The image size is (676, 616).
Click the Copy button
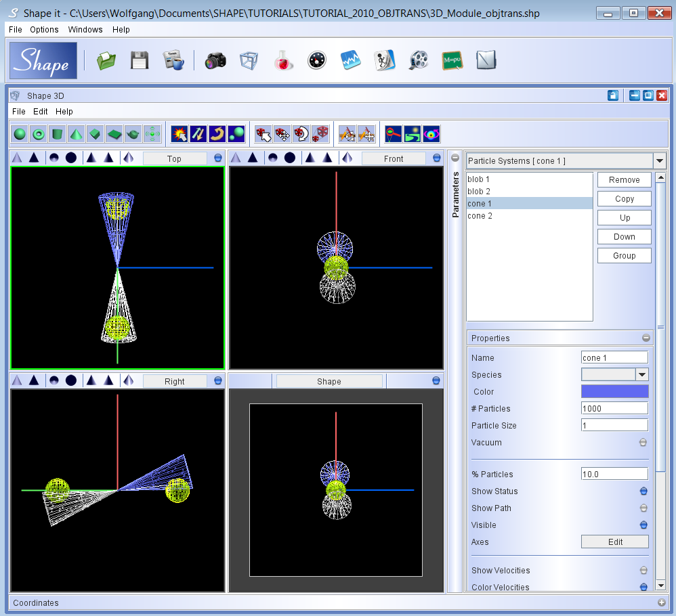[x=625, y=199]
